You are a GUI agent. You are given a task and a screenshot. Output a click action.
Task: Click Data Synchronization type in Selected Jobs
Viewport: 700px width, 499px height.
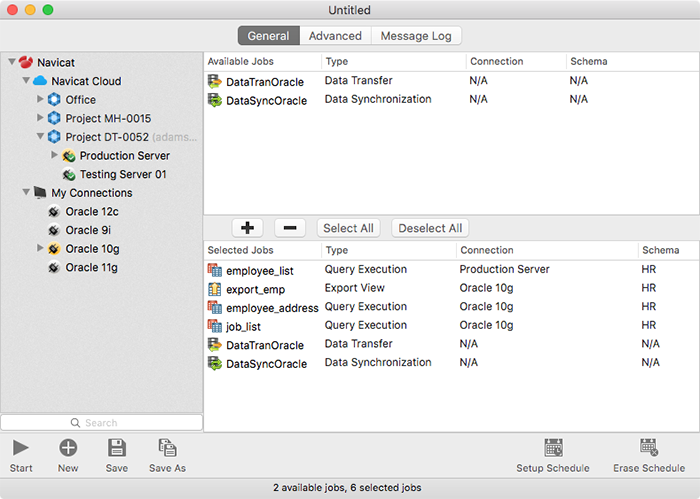coord(378,362)
